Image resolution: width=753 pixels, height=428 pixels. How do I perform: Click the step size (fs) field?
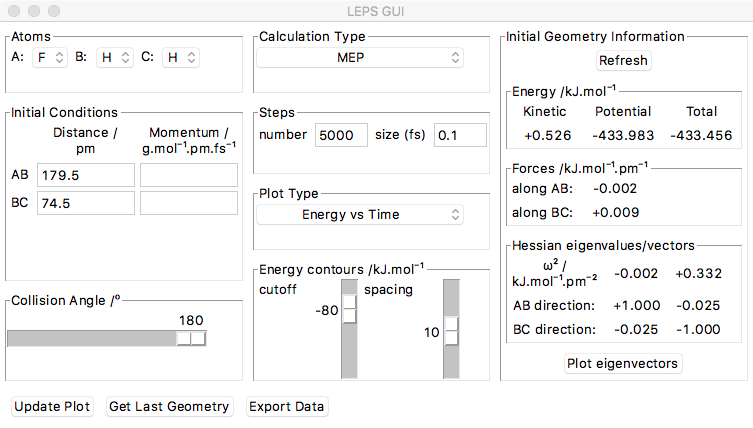point(459,135)
